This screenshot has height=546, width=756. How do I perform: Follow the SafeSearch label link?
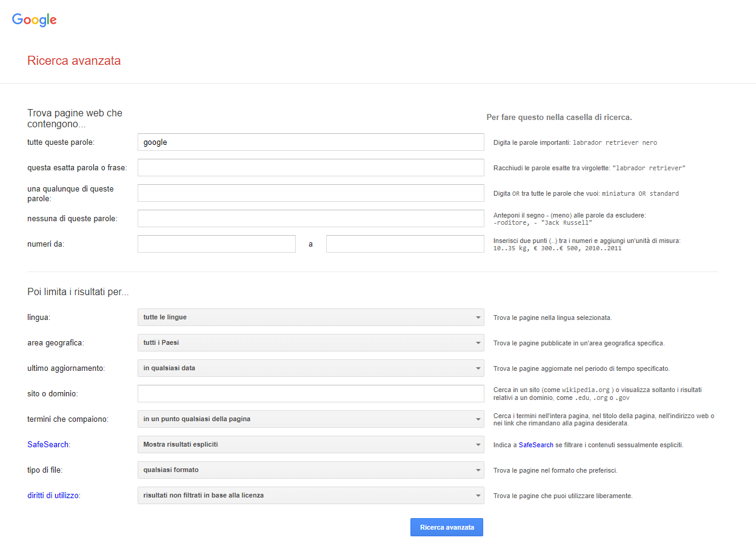pyautogui.click(x=48, y=445)
